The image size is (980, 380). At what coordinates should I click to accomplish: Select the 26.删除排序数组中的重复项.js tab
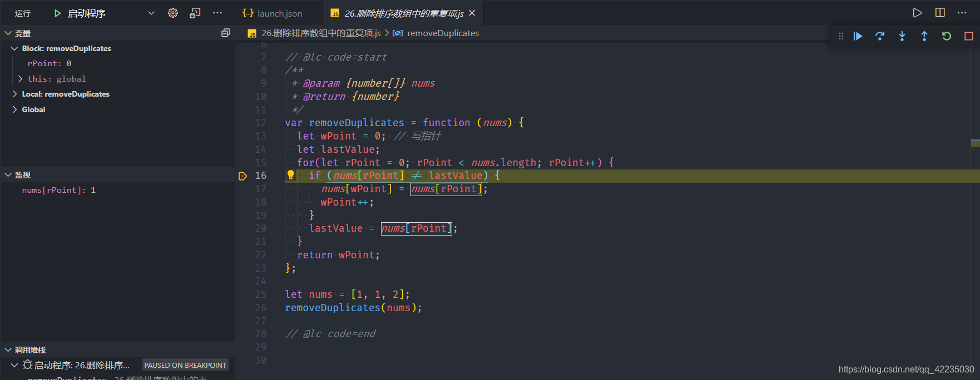pyautogui.click(x=403, y=13)
